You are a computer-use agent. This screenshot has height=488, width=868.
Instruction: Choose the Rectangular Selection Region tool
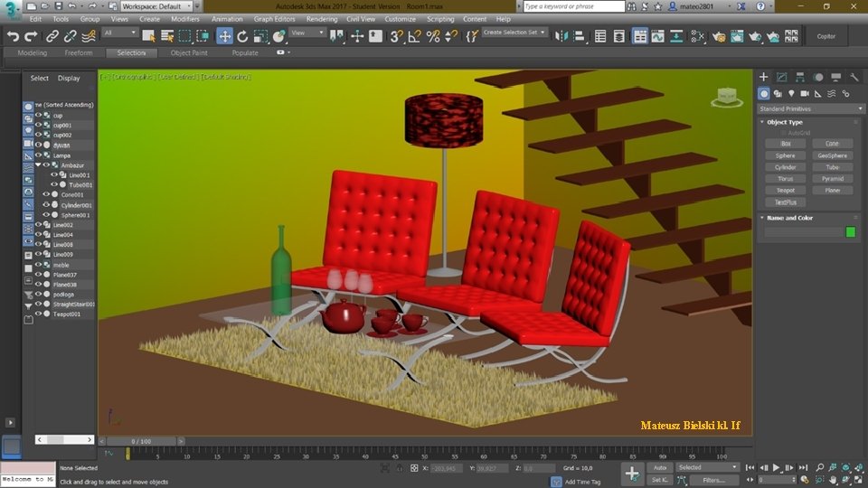pyautogui.click(x=184, y=36)
